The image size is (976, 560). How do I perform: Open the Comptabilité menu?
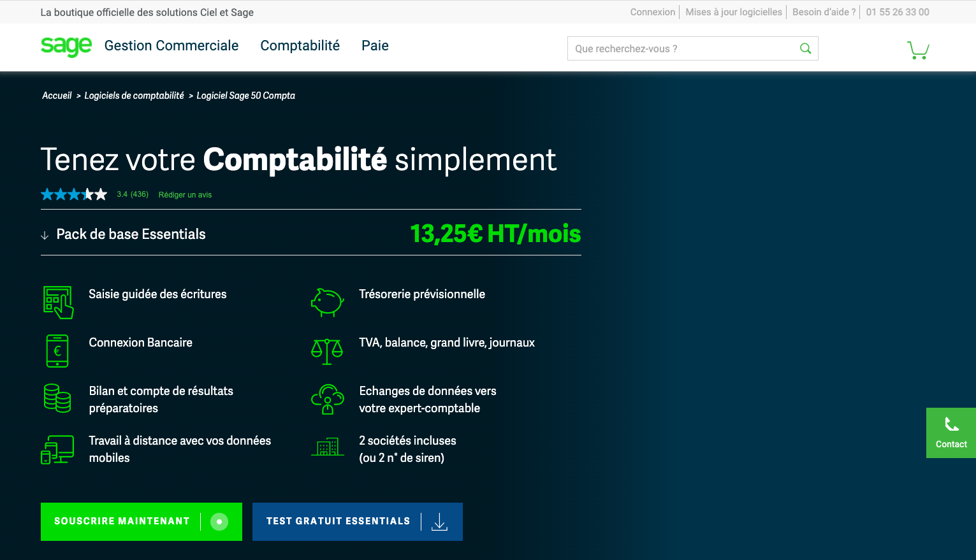pos(300,45)
